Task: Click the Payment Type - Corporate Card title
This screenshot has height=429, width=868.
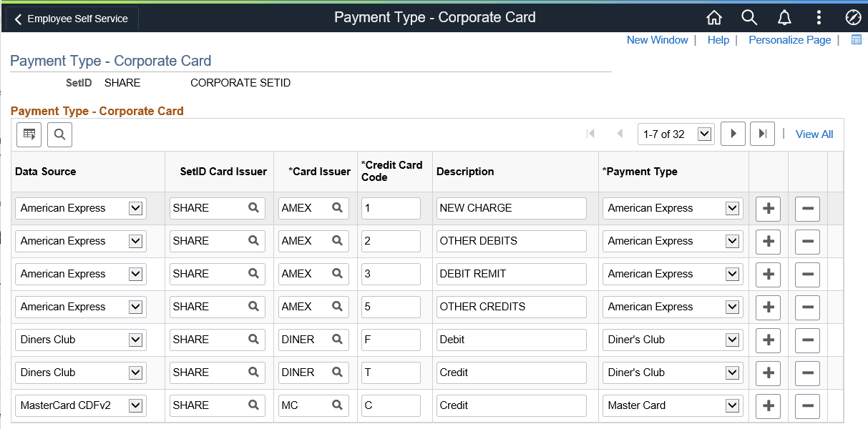Action: 110,61
